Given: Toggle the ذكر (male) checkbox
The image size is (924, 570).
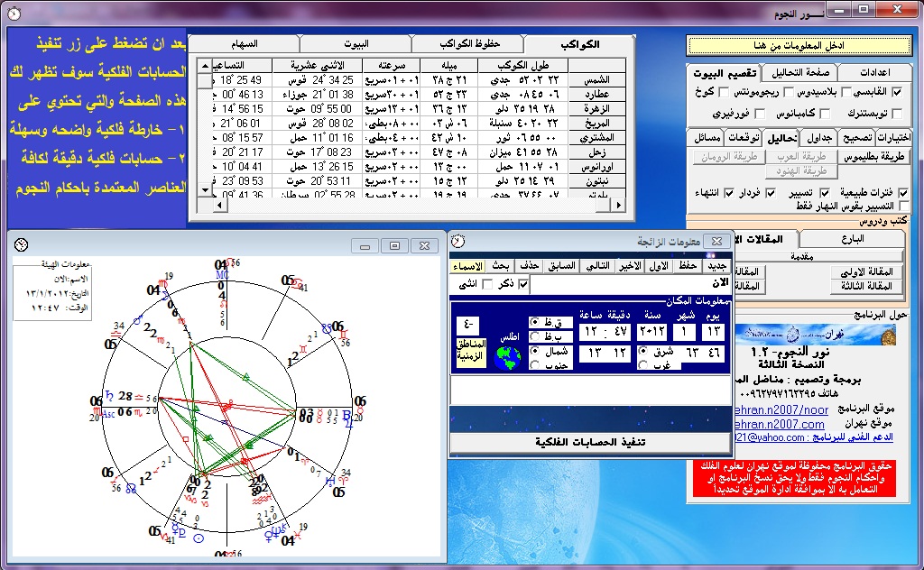Looking at the screenshot, I should (x=522, y=285).
